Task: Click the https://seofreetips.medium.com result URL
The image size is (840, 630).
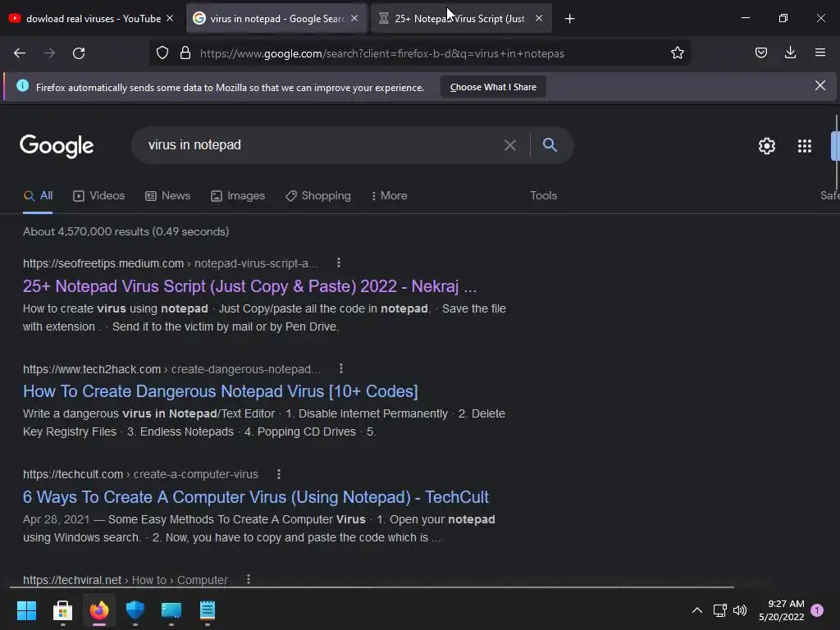Action: point(171,263)
